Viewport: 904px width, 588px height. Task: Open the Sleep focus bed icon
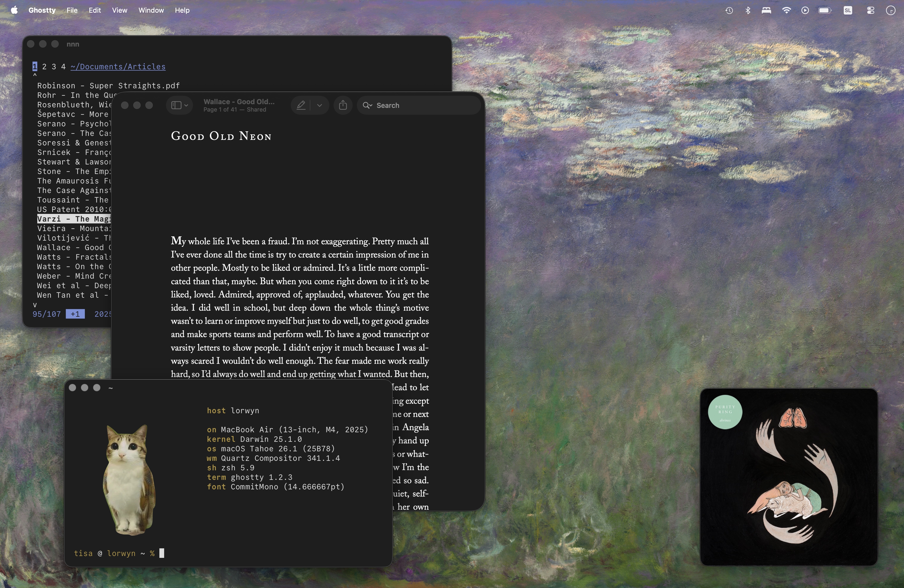[x=766, y=11]
